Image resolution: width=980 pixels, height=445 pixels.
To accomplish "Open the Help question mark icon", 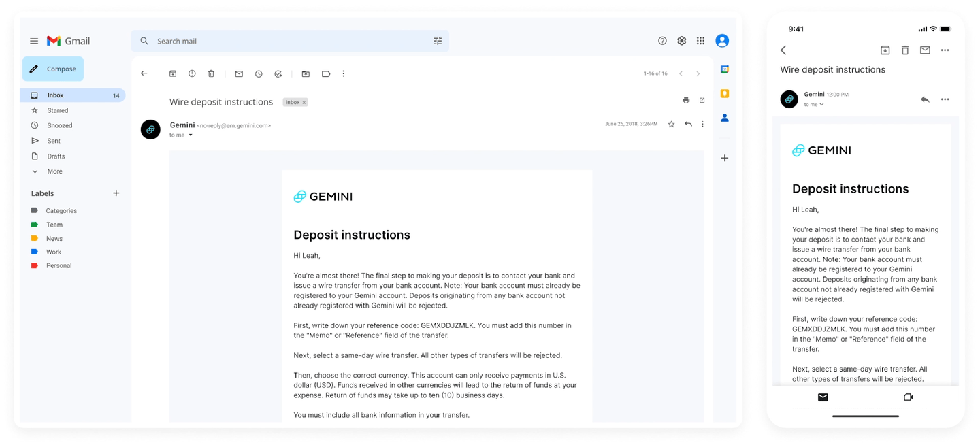I will (662, 41).
